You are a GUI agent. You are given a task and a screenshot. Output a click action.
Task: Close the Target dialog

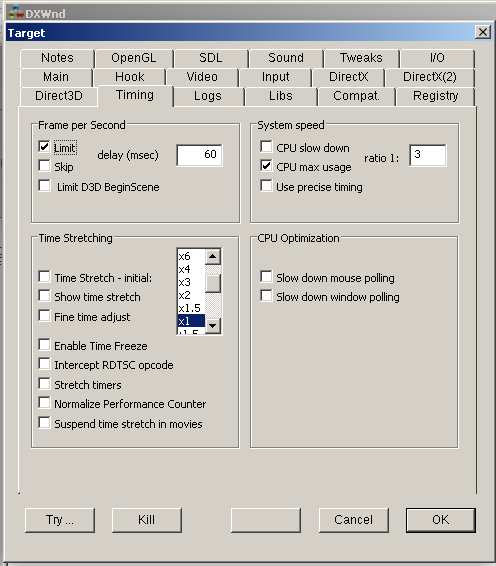click(483, 32)
